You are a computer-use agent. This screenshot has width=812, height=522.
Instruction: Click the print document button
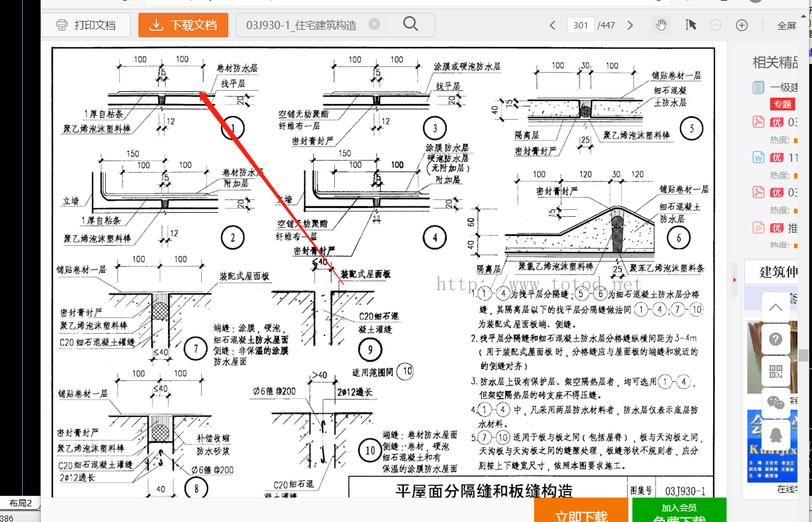click(86, 25)
